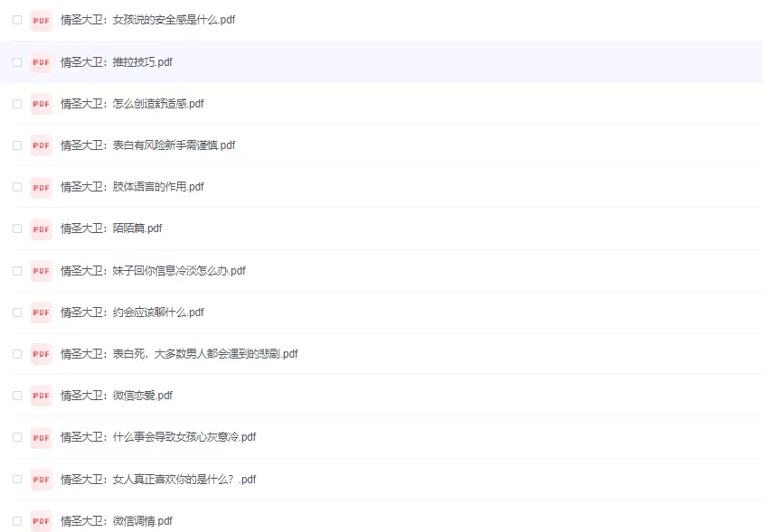This screenshot has height=532, width=763.
Task: Click PDF icon of 什么事会导致女孩心灰意冷.pdf
Action: 42,438
